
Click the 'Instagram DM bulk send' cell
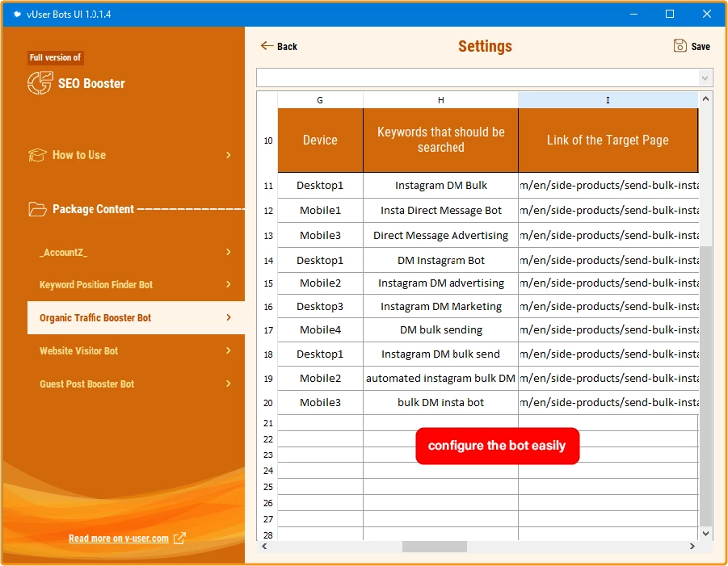pyautogui.click(x=440, y=354)
